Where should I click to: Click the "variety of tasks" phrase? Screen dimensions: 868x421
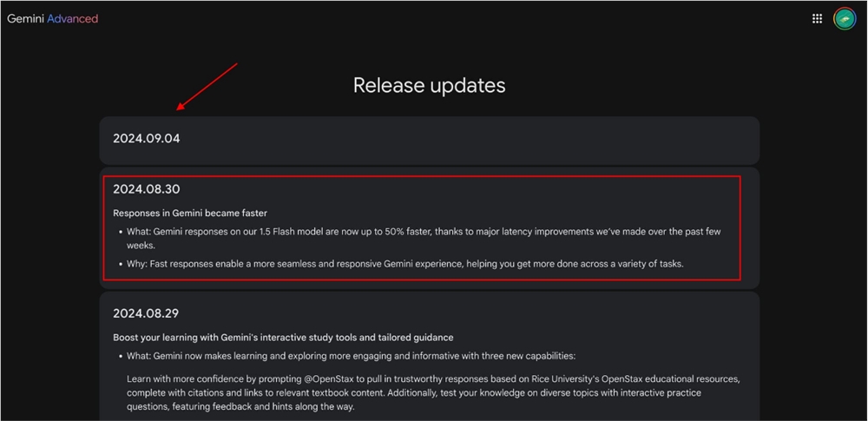coord(648,264)
